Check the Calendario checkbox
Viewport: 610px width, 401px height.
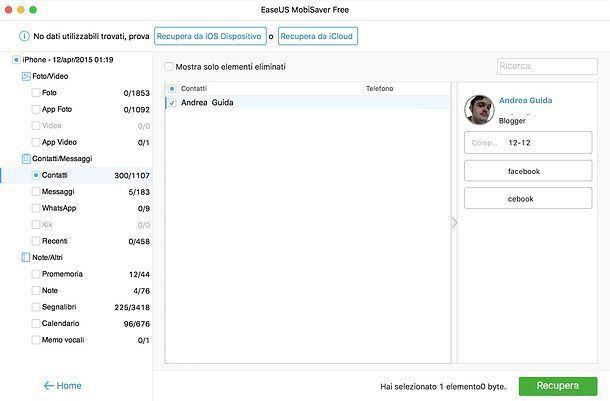point(36,324)
